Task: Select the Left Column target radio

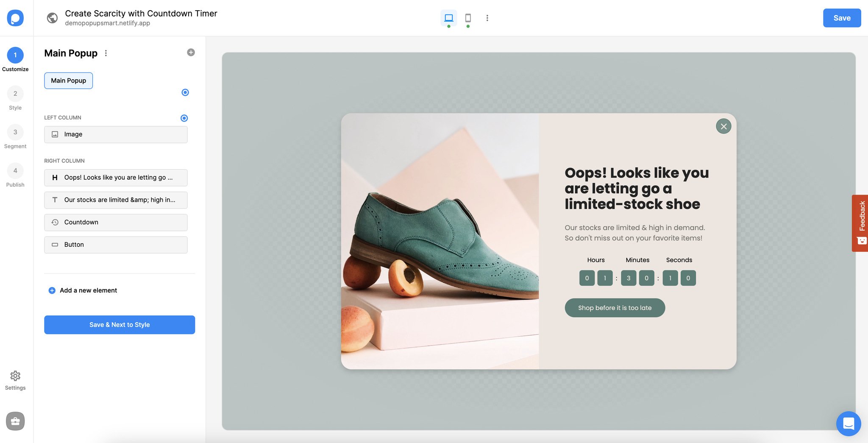Action: (184, 118)
